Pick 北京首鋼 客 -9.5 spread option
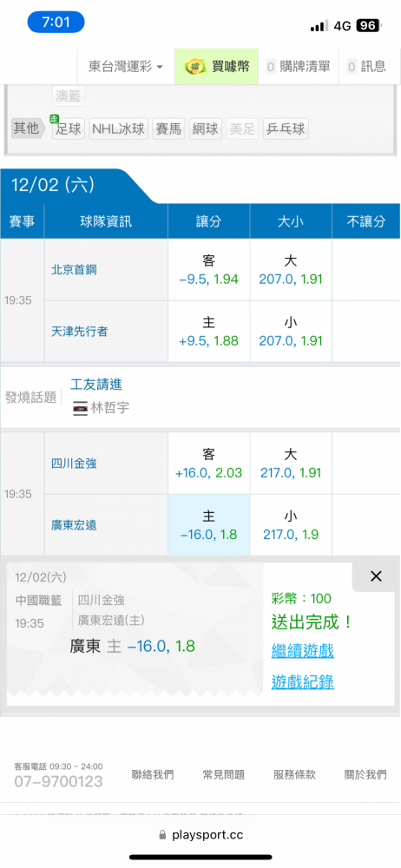 [209, 270]
